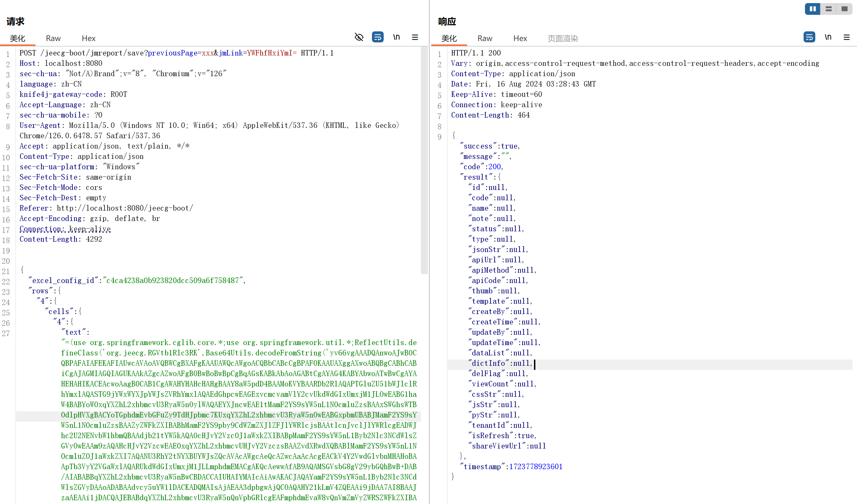857x504 pixels.
Task: Select side-by-side split layout icon
Action: (813, 9)
